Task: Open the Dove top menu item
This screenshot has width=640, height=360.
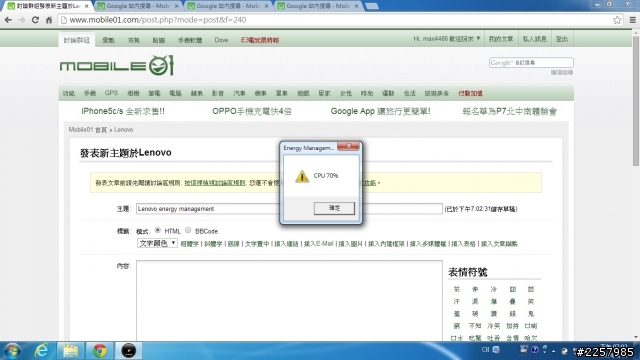Action: pyautogui.click(x=221, y=40)
